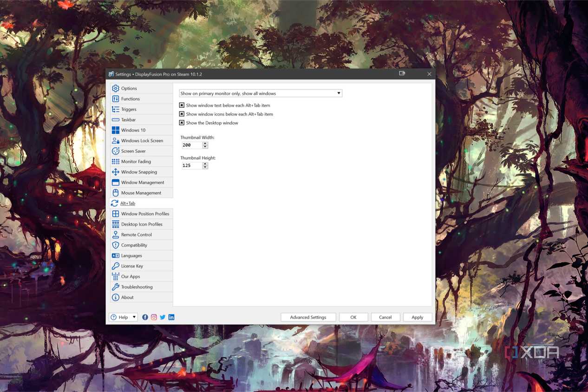Click the Thumbnail Width value field
588x392 pixels.
(x=192, y=145)
